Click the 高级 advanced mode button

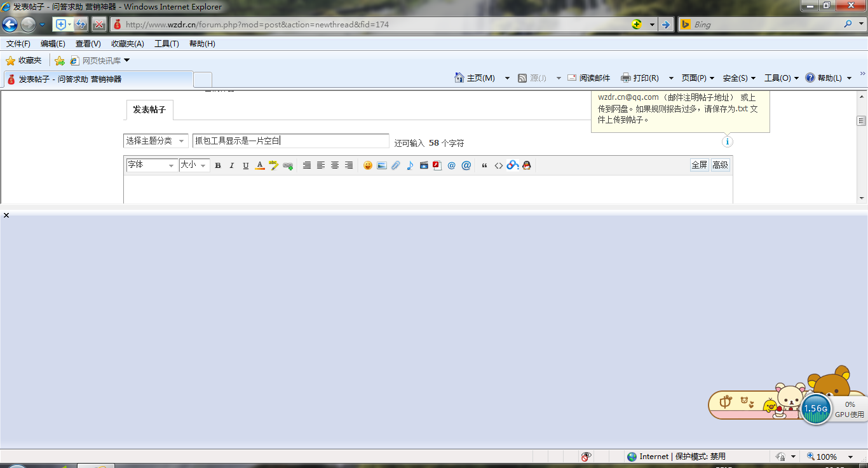720,165
